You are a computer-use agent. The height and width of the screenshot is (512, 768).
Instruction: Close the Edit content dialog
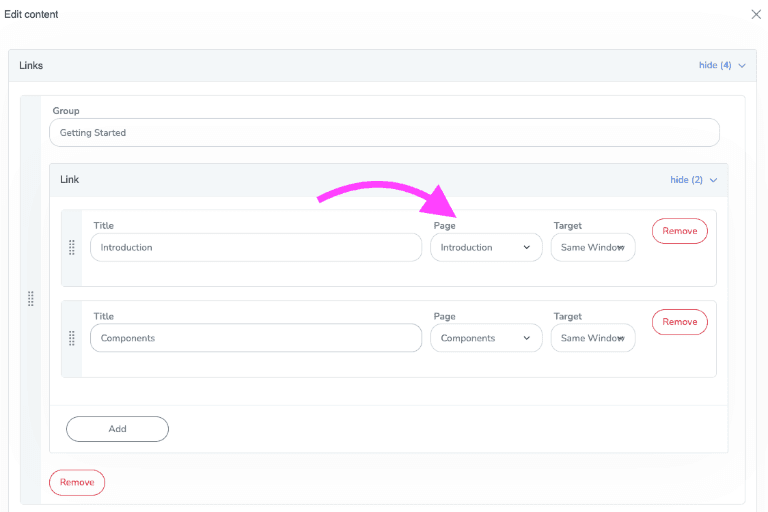point(755,14)
